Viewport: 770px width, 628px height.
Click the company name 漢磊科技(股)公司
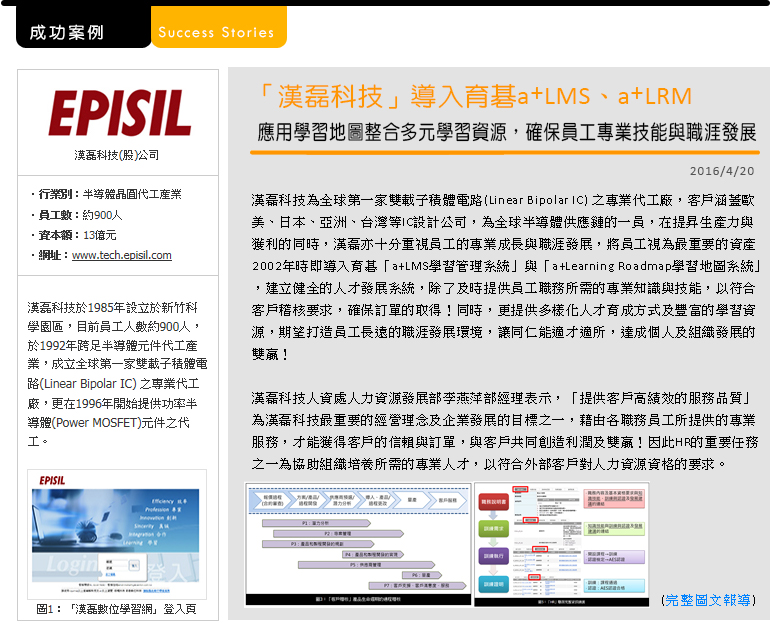(x=117, y=155)
